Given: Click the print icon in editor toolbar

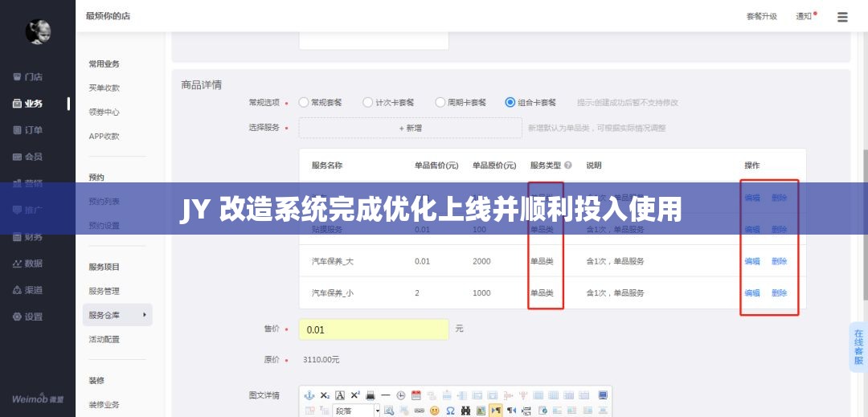Looking at the screenshot, I should point(371,395).
